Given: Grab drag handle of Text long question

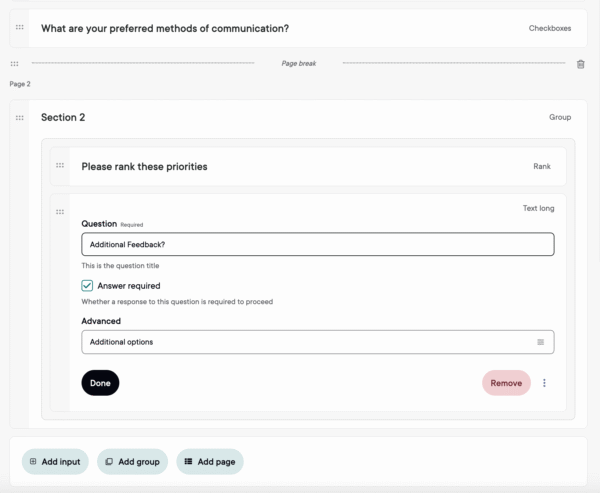Looking at the screenshot, I should [x=60, y=212].
